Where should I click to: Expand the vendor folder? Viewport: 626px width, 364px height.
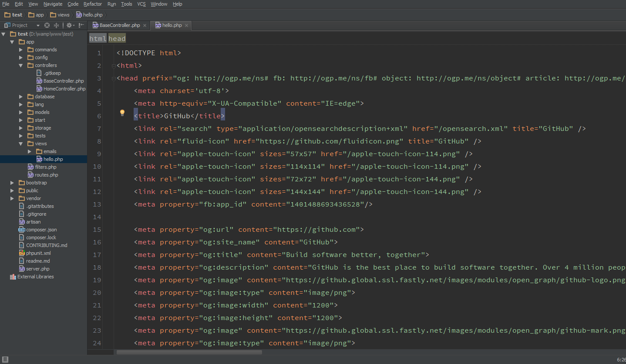click(x=12, y=198)
